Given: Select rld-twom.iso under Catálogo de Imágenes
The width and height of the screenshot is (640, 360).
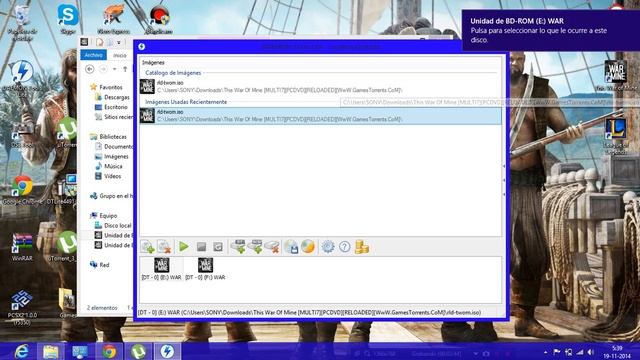Looking at the screenshot, I should [320, 87].
